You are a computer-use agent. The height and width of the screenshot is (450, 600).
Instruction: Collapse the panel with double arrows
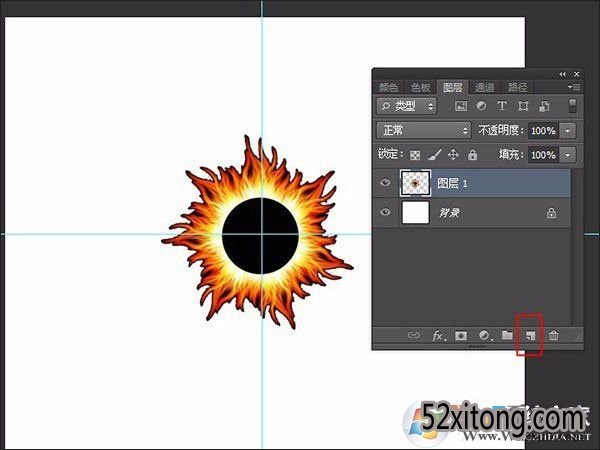tap(562, 74)
